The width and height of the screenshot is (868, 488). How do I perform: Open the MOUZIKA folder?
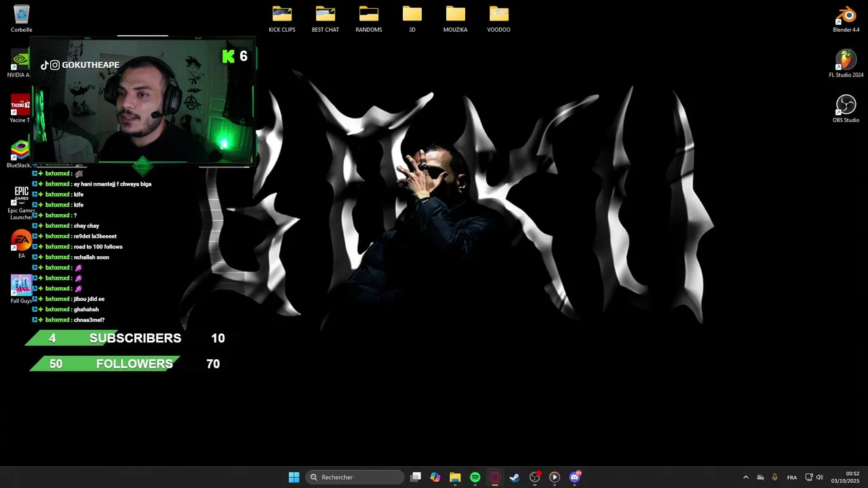click(456, 18)
